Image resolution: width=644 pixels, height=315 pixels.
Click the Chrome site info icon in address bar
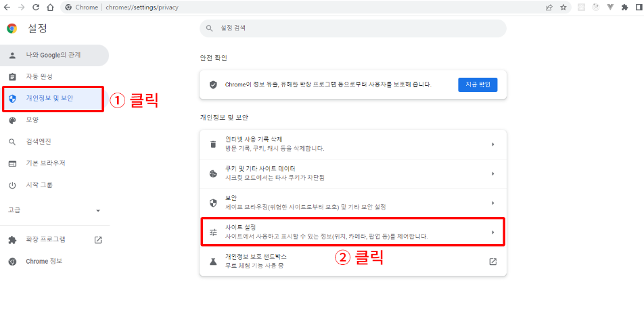coord(68,7)
